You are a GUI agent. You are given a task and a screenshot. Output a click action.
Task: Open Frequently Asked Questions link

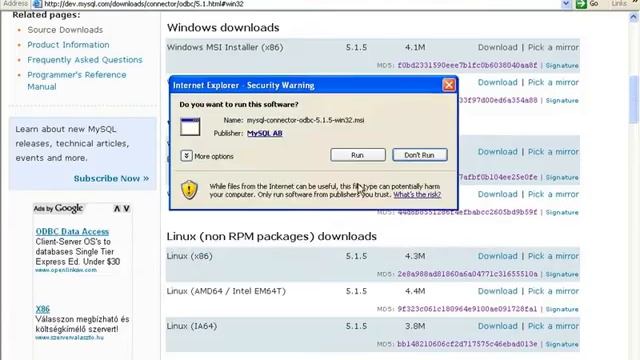85,60
